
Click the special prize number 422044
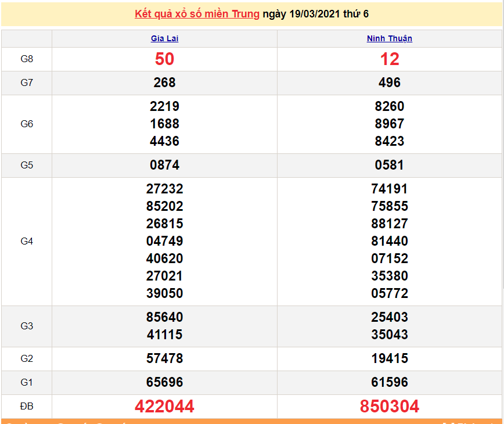164,407
